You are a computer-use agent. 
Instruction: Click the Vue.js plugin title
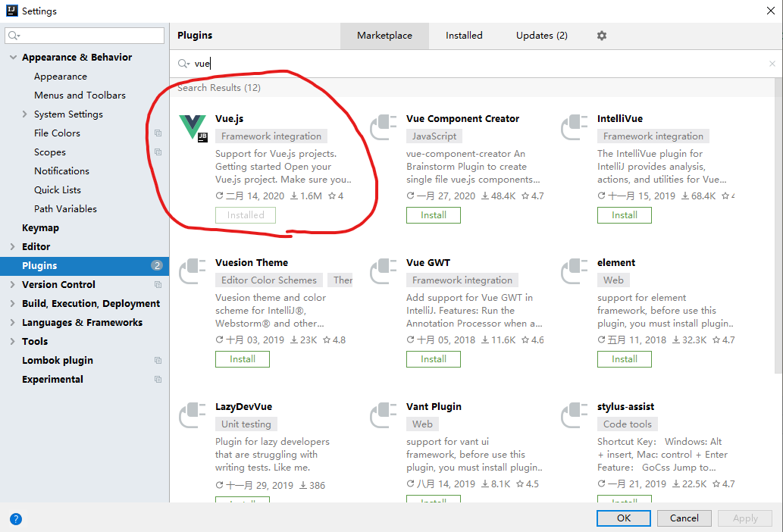click(229, 119)
